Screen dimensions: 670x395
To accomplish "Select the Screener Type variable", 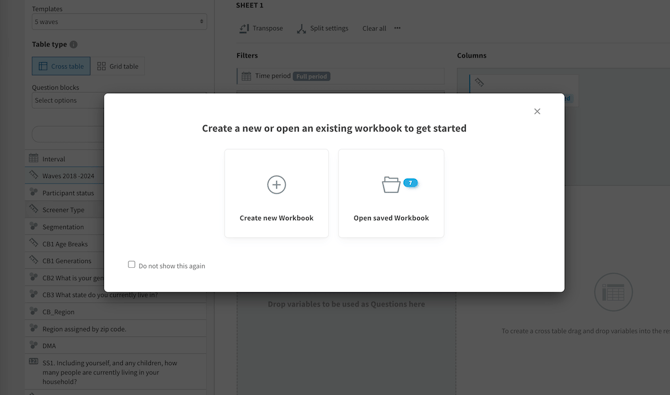I will (x=66, y=210).
